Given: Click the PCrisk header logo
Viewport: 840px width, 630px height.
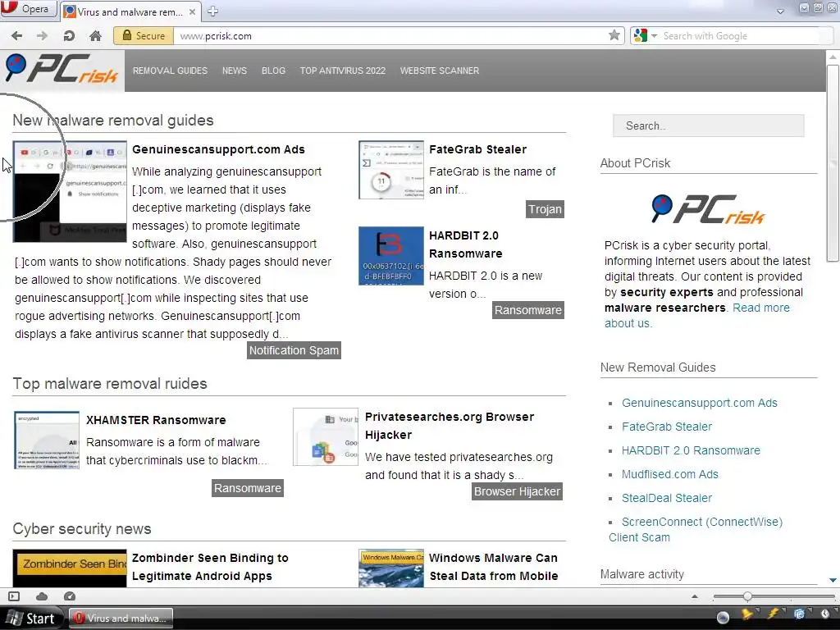Looking at the screenshot, I should pos(62,70).
